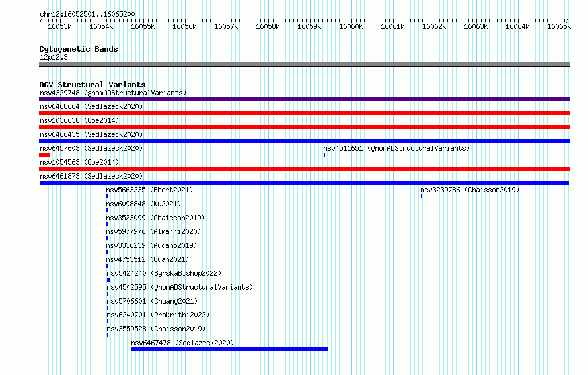
Task: Click the nsv4329748 gnomADStructuralVariants label
Action: point(113,93)
